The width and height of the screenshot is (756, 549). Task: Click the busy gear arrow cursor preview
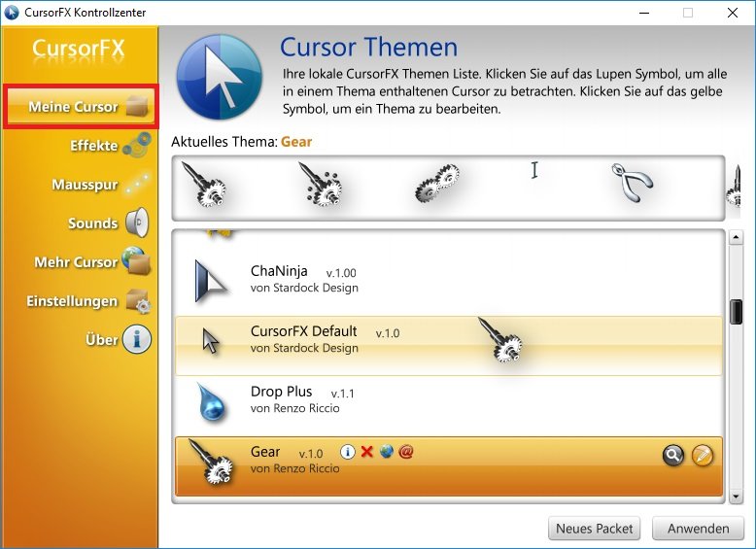click(x=320, y=185)
